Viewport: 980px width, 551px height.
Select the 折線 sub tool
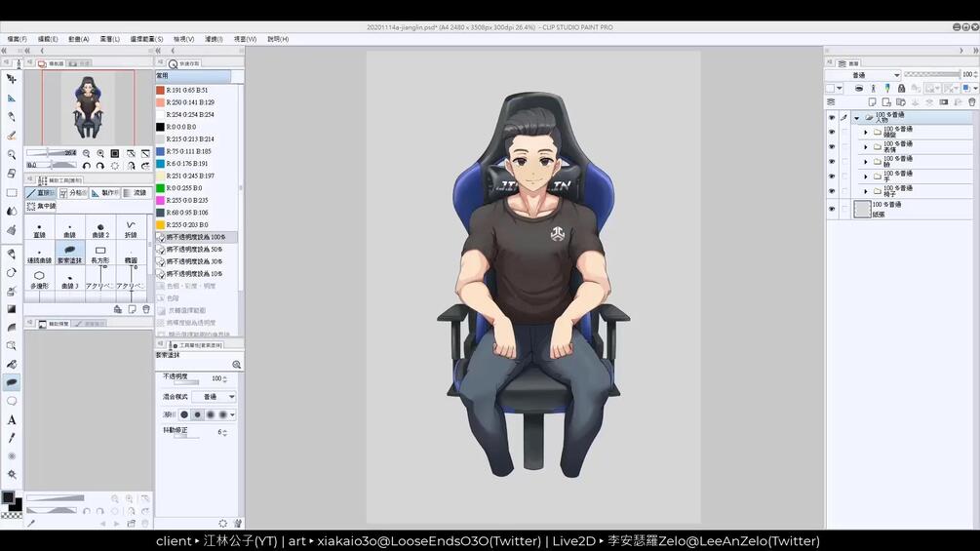click(131, 229)
